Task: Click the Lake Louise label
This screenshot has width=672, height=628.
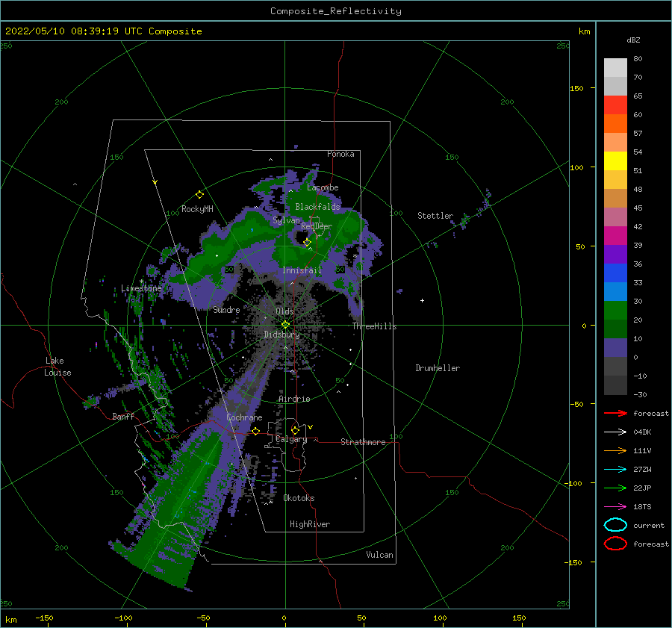Action: point(57,367)
